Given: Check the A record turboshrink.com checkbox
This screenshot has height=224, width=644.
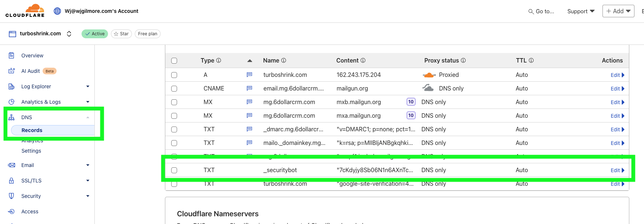Looking at the screenshot, I should [x=174, y=75].
